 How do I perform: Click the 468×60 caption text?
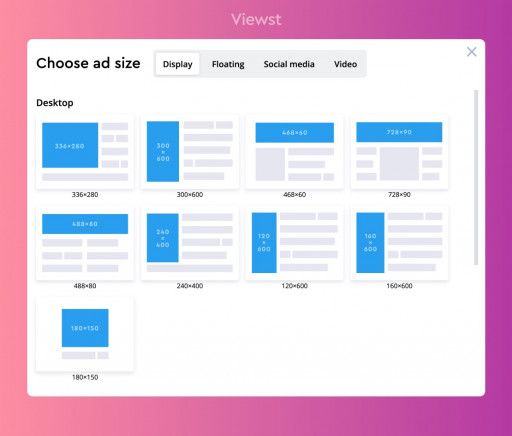[x=294, y=194]
